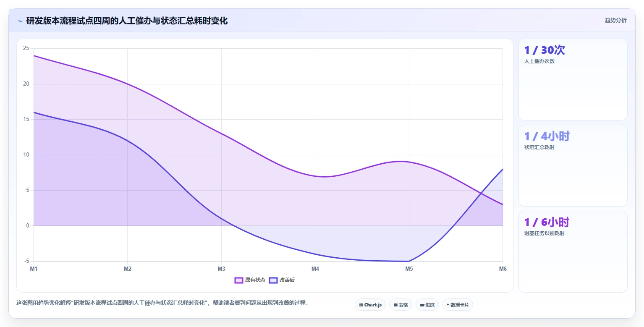Click the M3 axis label
This screenshot has height=327, width=644.
click(x=221, y=269)
